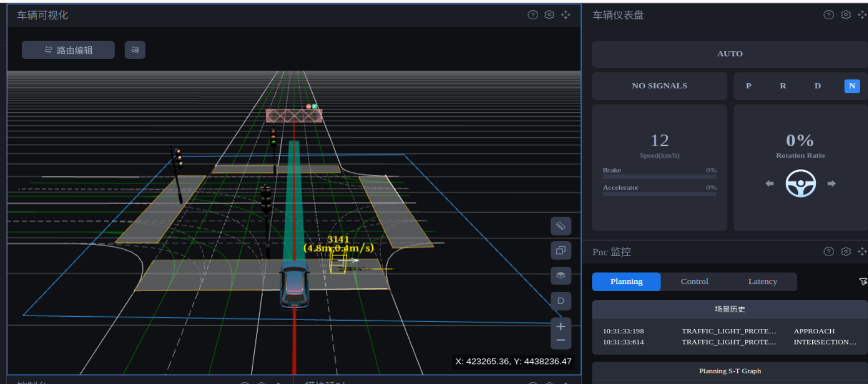Open settings gear of the Pnc 监控 panel
Viewport: 868px width, 384px height.
(x=846, y=252)
